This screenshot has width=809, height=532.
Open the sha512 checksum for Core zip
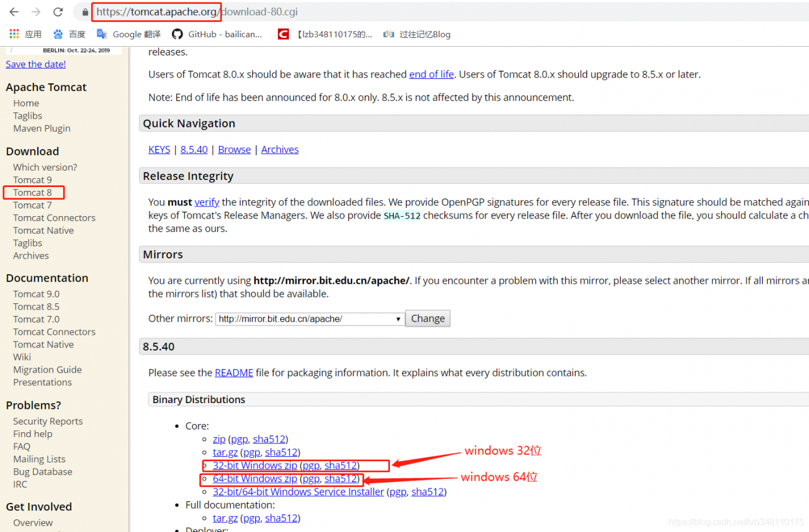click(x=269, y=438)
